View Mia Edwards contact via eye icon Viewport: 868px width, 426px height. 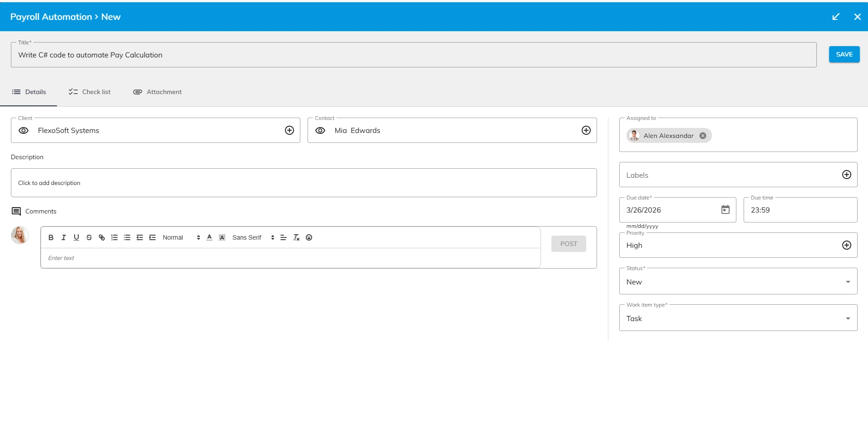point(320,131)
